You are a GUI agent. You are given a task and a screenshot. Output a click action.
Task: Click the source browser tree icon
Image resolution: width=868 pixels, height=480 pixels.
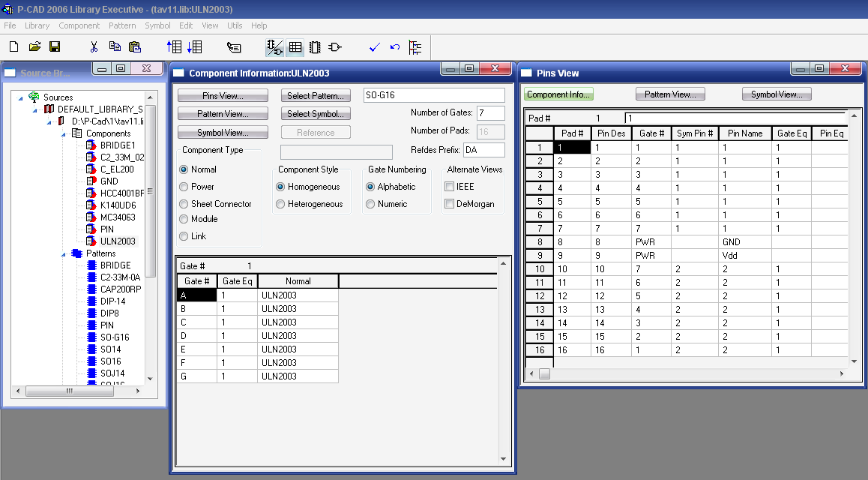coord(415,47)
